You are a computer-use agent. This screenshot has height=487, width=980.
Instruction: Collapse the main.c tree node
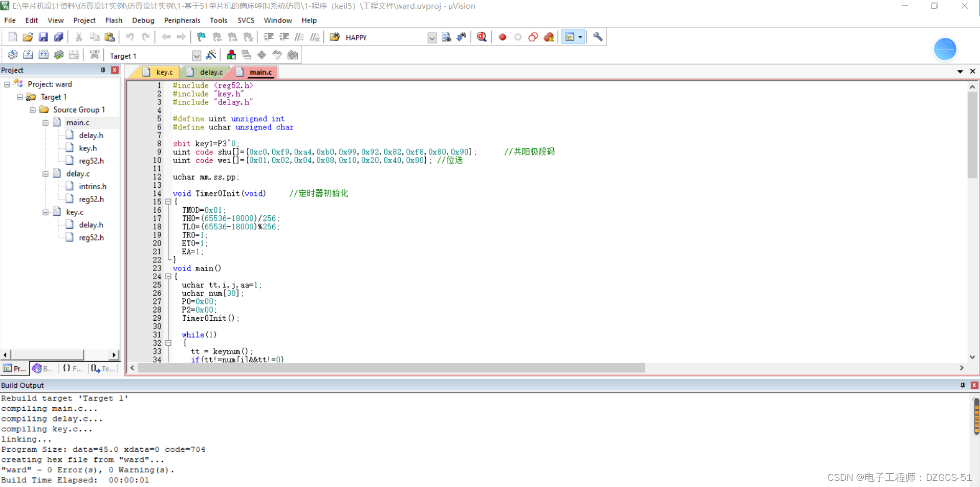[46, 122]
